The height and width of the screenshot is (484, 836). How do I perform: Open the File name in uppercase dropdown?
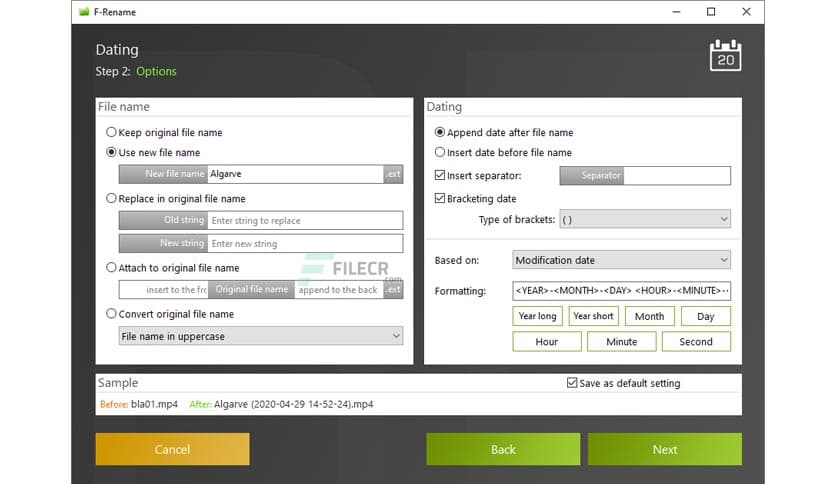pos(260,337)
